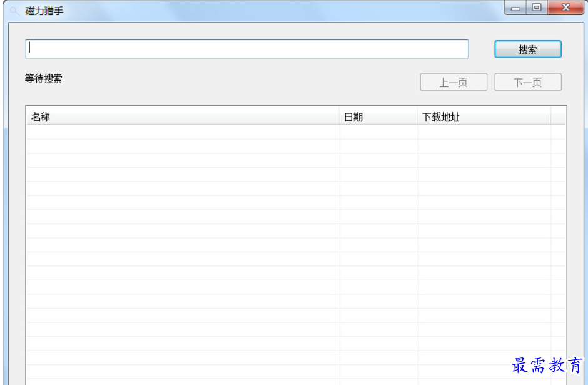Click the search keyword input field
This screenshot has width=588, height=385.
tap(246, 49)
